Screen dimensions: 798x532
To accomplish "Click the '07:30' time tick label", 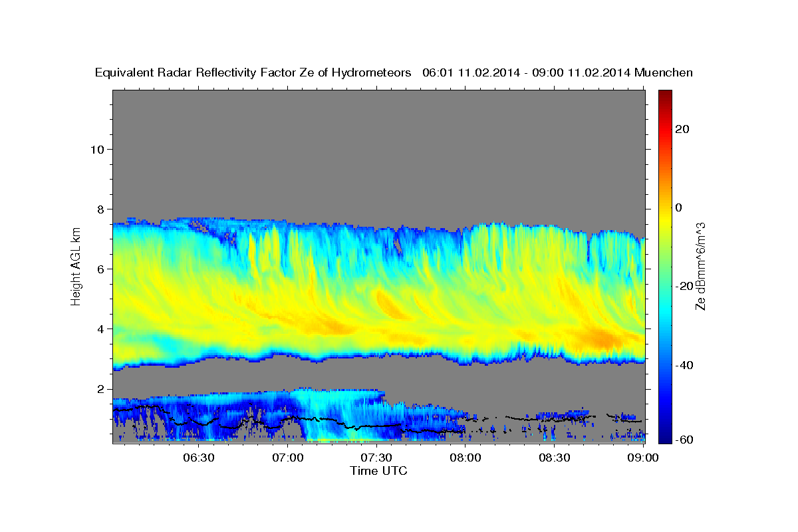I will (376, 458).
